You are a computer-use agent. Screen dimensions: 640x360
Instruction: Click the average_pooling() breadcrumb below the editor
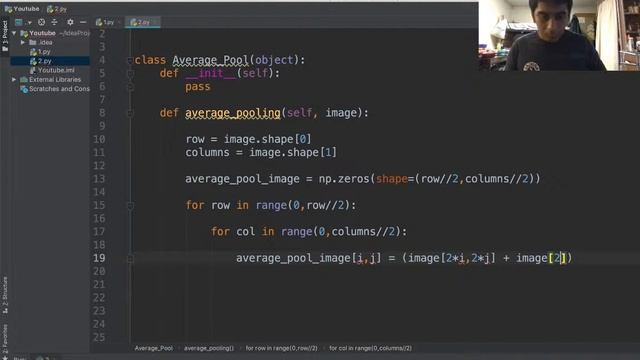[209, 348]
